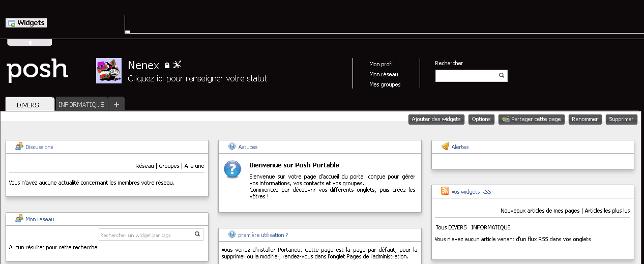Screen dimensions: 644x264
Task: Click Bienvenue sur Posh Portable heading
Action: [x=294, y=165]
